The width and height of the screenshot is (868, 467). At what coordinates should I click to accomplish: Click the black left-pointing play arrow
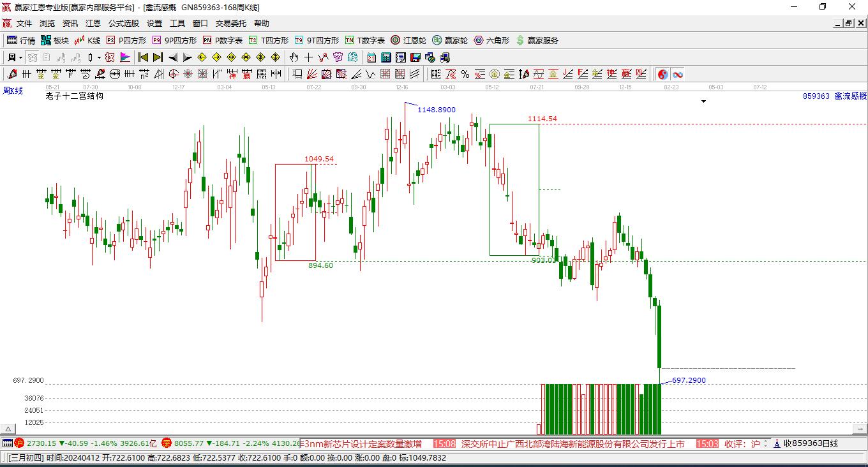tap(172, 57)
